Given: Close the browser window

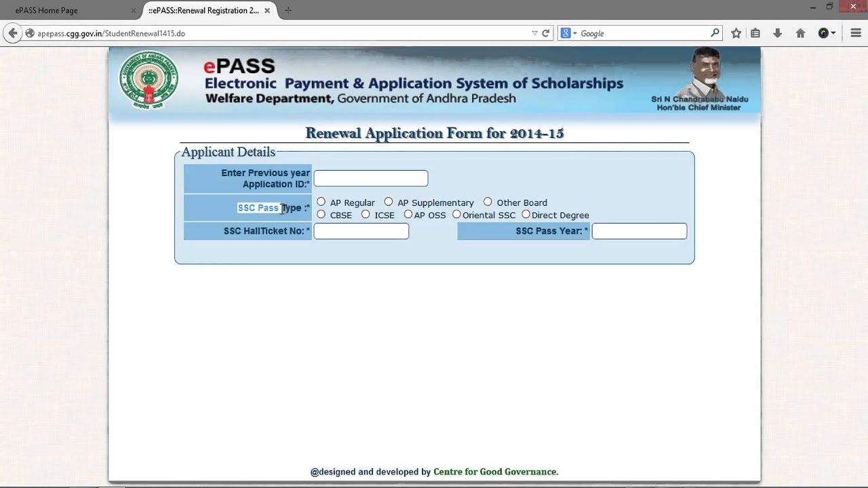Looking at the screenshot, I should click(853, 6).
